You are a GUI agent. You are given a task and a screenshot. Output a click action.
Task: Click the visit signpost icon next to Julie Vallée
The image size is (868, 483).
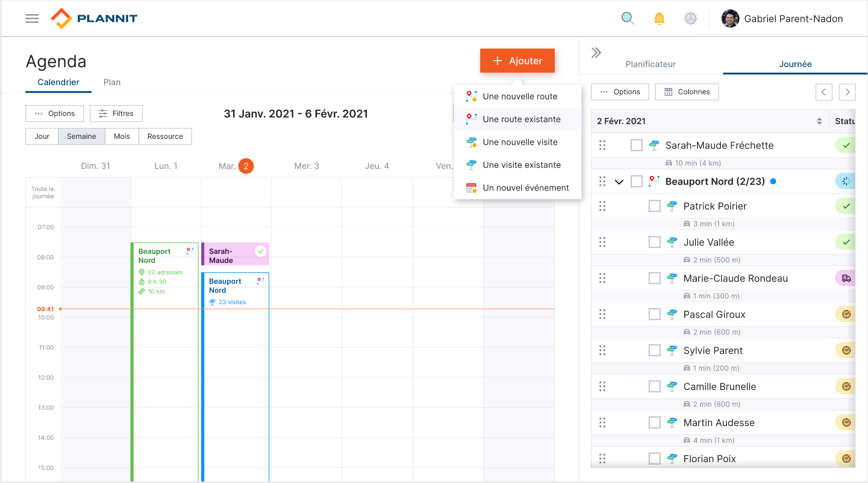pyautogui.click(x=672, y=242)
